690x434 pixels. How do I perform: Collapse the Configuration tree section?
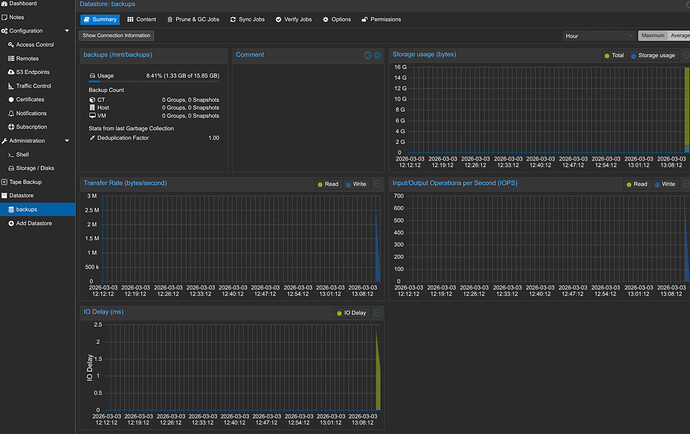point(66,30)
